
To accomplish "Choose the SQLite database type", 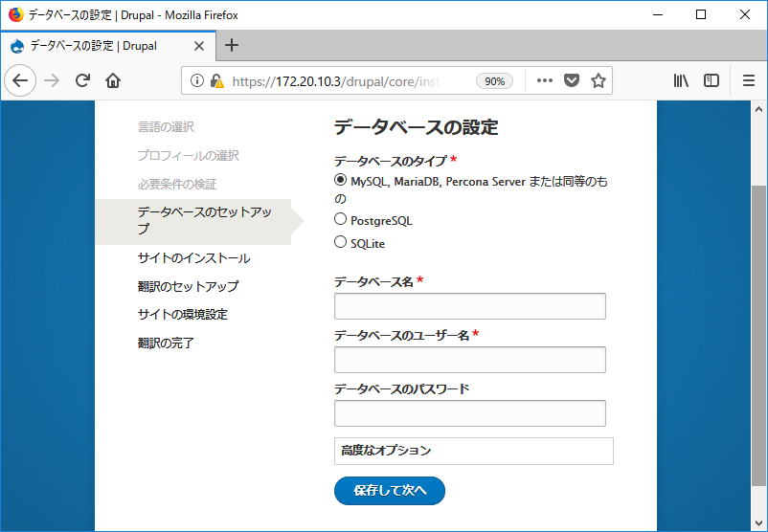I will click(x=340, y=242).
